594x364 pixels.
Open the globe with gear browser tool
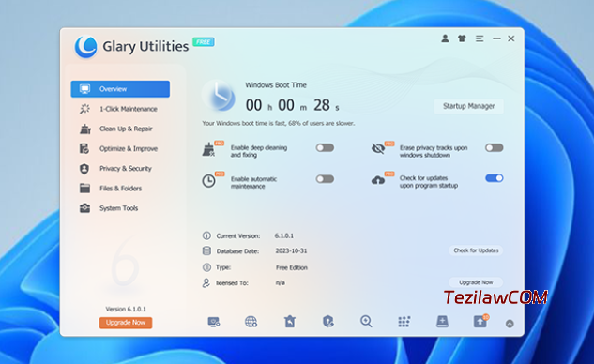click(251, 322)
